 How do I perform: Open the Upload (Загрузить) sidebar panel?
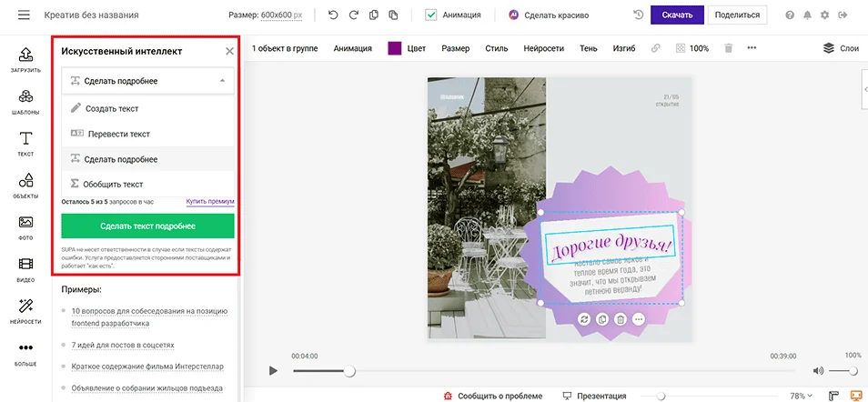tap(25, 59)
